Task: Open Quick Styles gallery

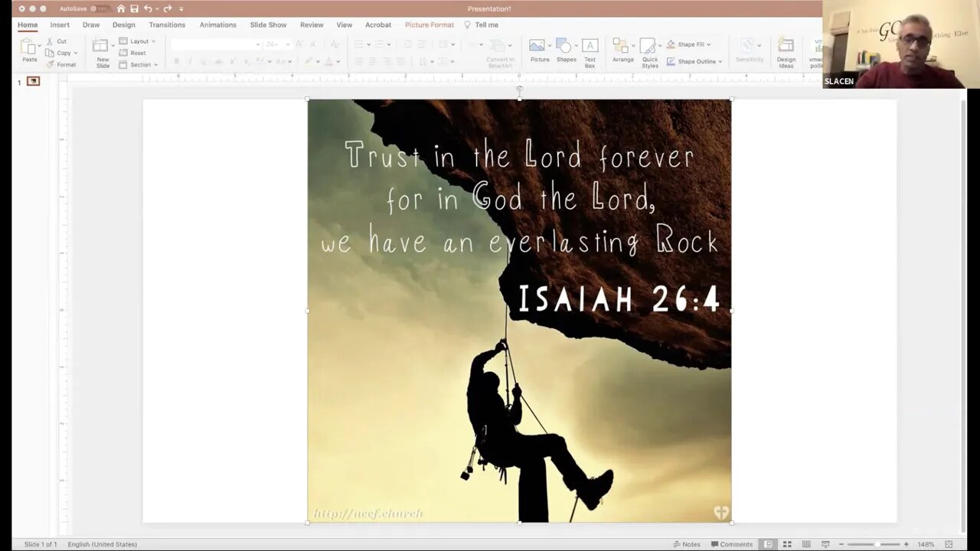Action: pos(650,52)
